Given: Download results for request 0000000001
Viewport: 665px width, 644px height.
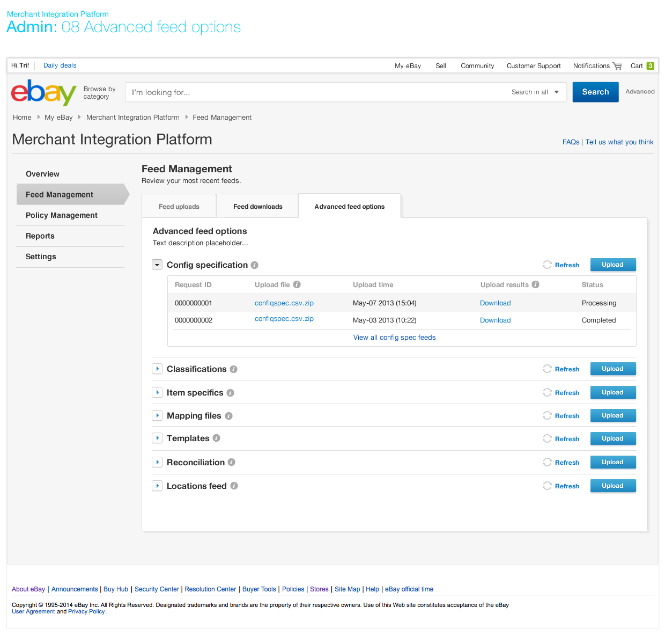Looking at the screenshot, I should click(x=496, y=303).
